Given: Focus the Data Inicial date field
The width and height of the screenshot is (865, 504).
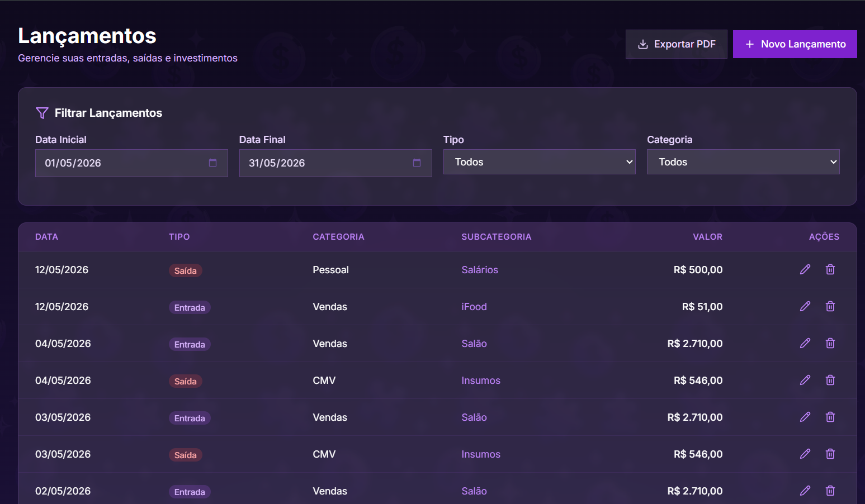Looking at the screenshot, I should (x=131, y=163).
